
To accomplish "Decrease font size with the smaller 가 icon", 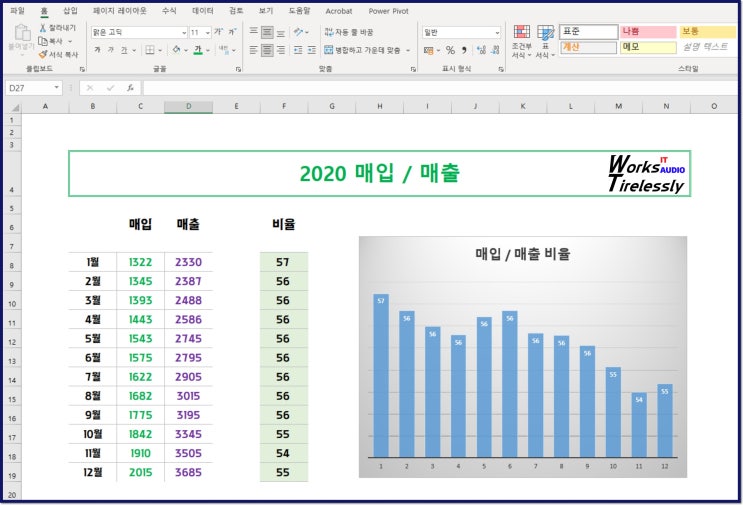I will point(232,32).
